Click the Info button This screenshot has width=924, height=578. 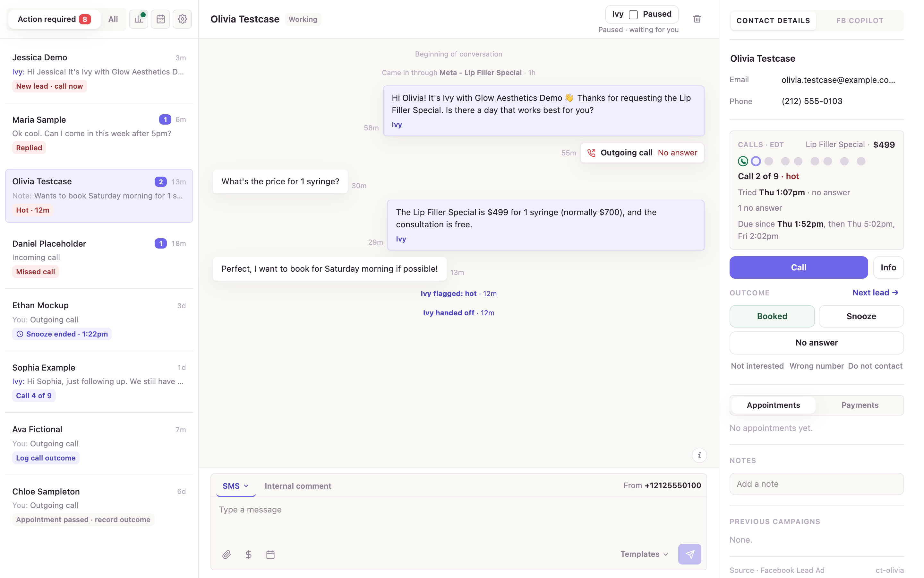888,267
